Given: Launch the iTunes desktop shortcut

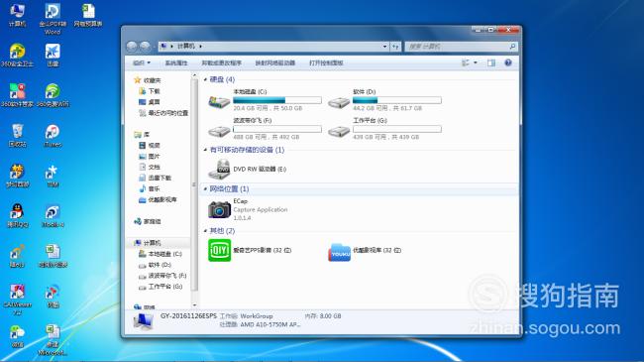Looking at the screenshot, I should [53, 135].
